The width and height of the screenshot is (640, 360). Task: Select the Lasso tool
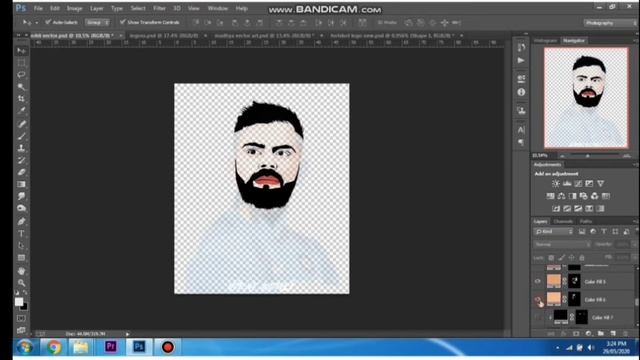tap(21, 75)
